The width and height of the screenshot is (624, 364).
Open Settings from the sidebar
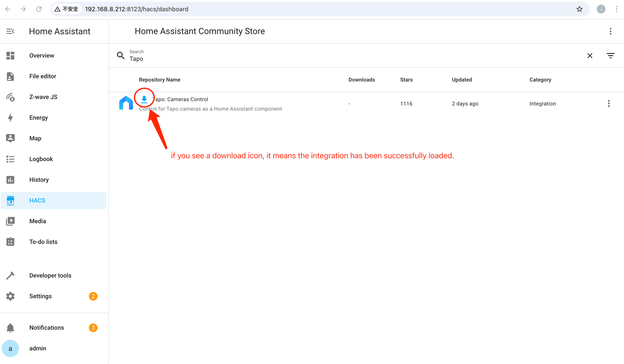[x=40, y=296]
